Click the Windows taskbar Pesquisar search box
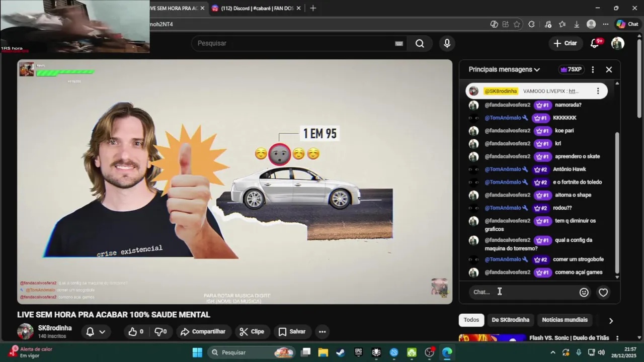The height and width of the screenshot is (362, 644). 252,352
